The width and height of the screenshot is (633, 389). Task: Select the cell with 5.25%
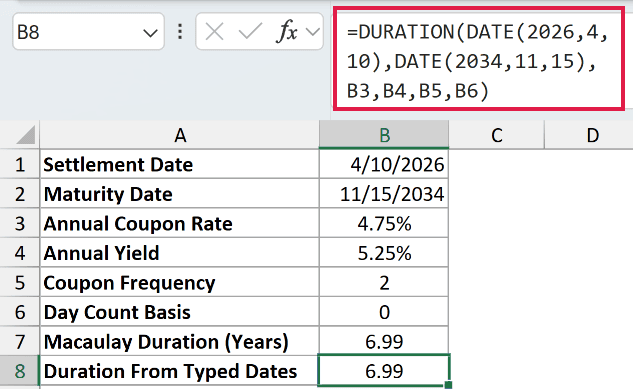(x=384, y=253)
